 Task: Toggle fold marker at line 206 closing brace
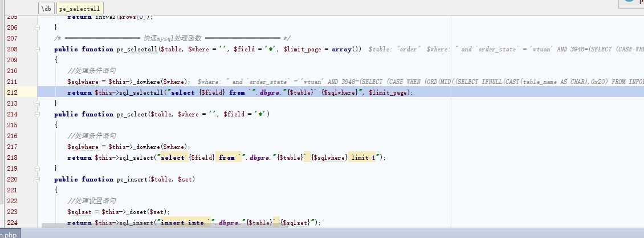coord(38,27)
